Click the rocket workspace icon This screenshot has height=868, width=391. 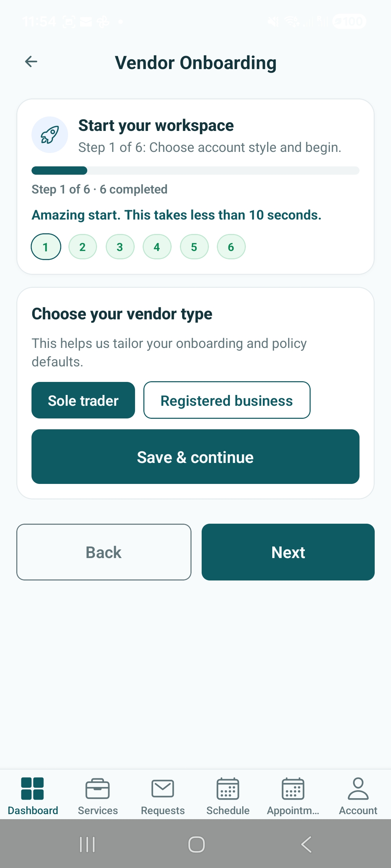[x=50, y=134]
